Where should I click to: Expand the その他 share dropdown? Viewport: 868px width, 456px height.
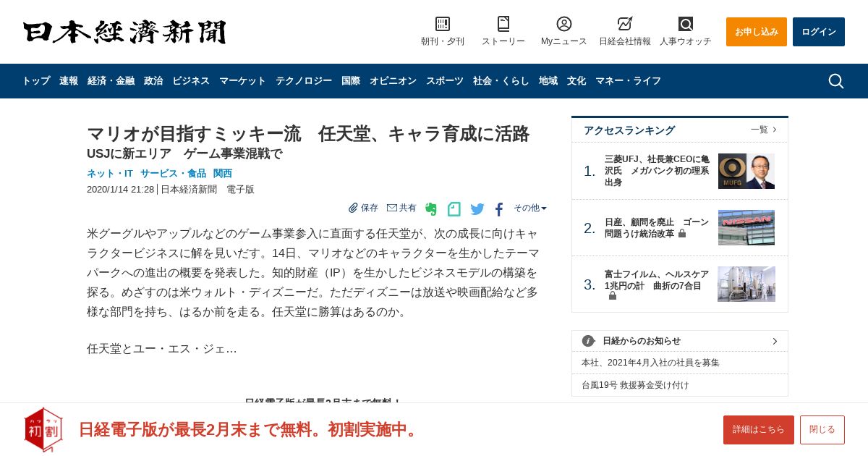point(530,208)
